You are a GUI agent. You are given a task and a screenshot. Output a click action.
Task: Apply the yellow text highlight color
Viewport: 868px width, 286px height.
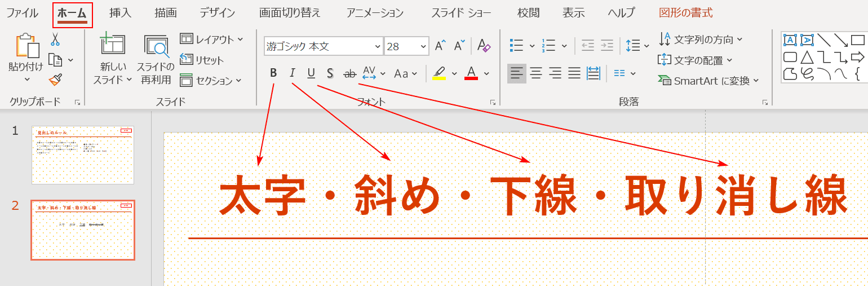coord(440,73)
